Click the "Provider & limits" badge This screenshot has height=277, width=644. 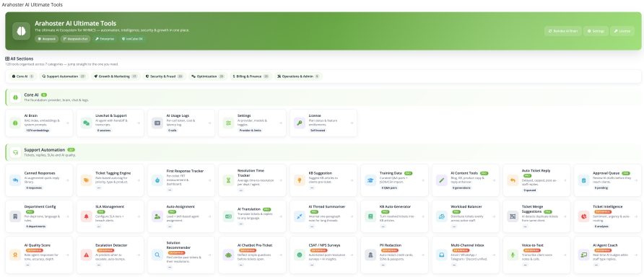click(x=250, y=130)
